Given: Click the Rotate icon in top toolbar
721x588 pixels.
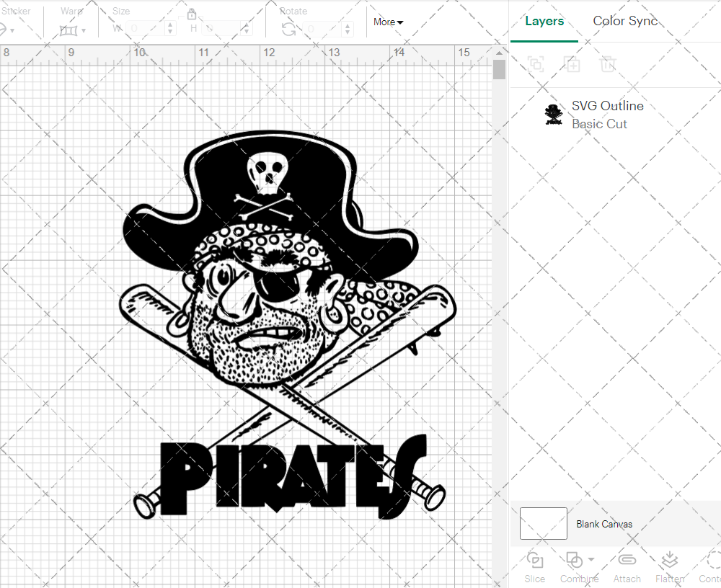Looking at the screenshot, I should (x=288, y=29).
